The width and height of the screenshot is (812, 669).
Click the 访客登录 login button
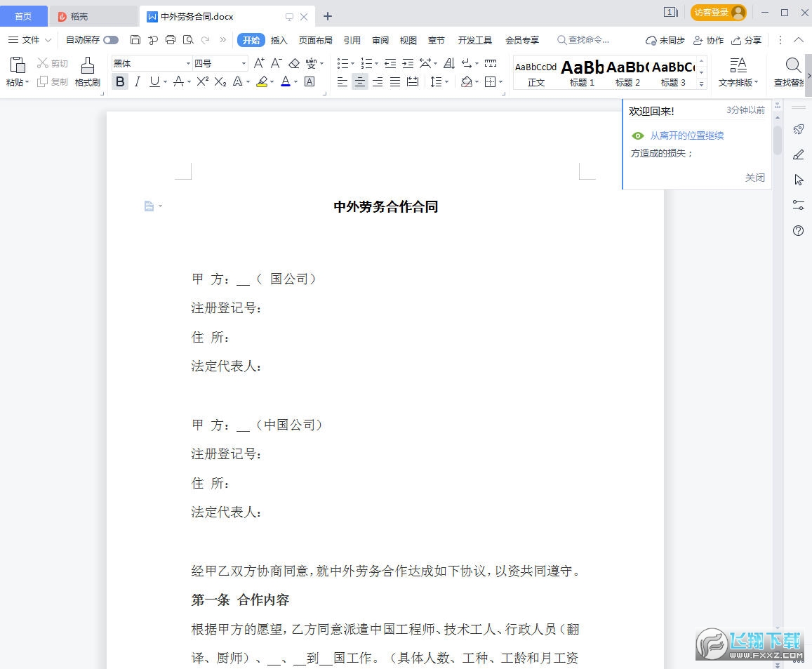coord(718,12)
